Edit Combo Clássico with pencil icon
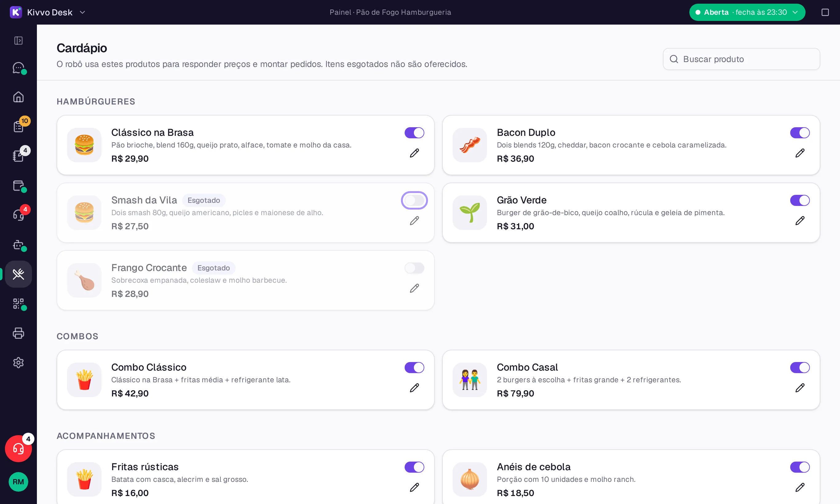 [x=414, y=388]
